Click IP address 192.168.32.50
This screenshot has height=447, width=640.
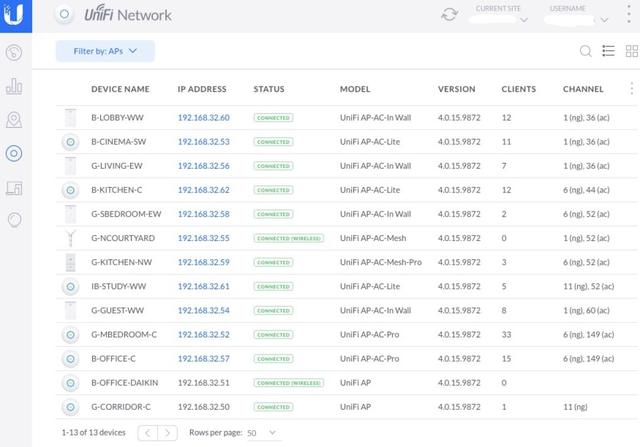tap(203, 407)
